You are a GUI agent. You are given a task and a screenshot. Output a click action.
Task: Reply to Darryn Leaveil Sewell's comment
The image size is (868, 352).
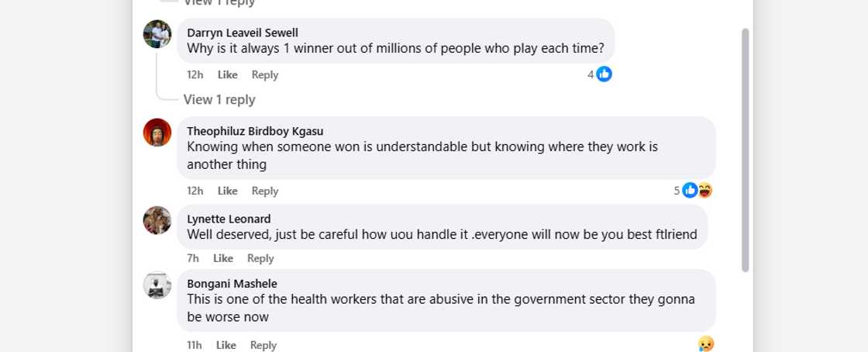(x=265, y=75)
